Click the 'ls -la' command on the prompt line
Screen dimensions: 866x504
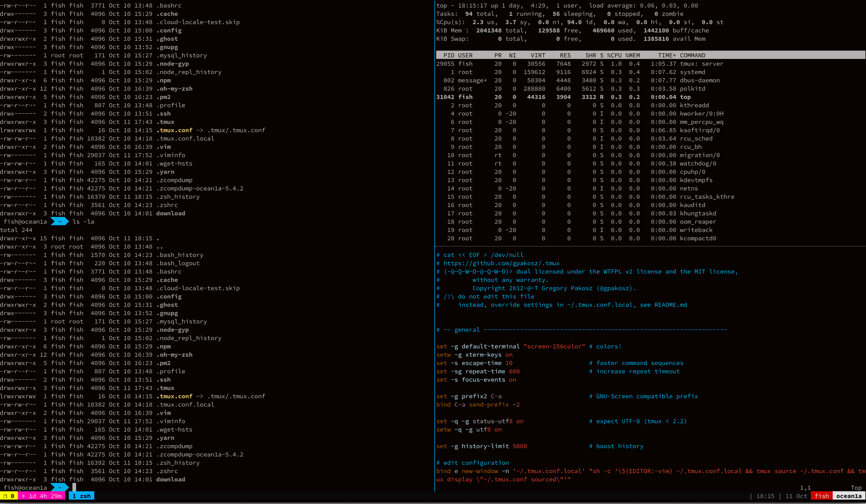coord(83,222)
